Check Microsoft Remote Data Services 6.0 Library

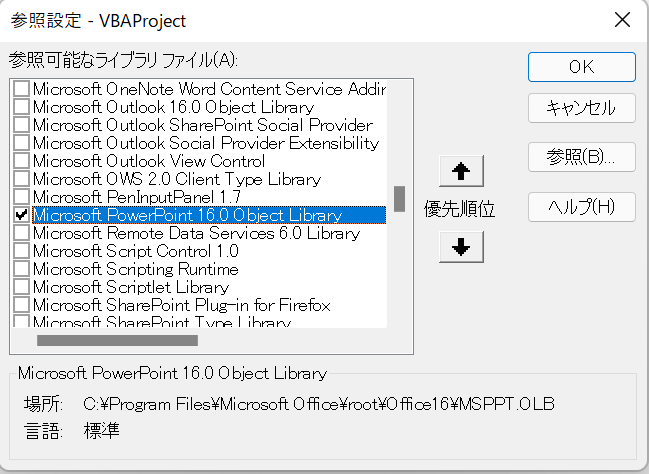[x=21, y=233]
